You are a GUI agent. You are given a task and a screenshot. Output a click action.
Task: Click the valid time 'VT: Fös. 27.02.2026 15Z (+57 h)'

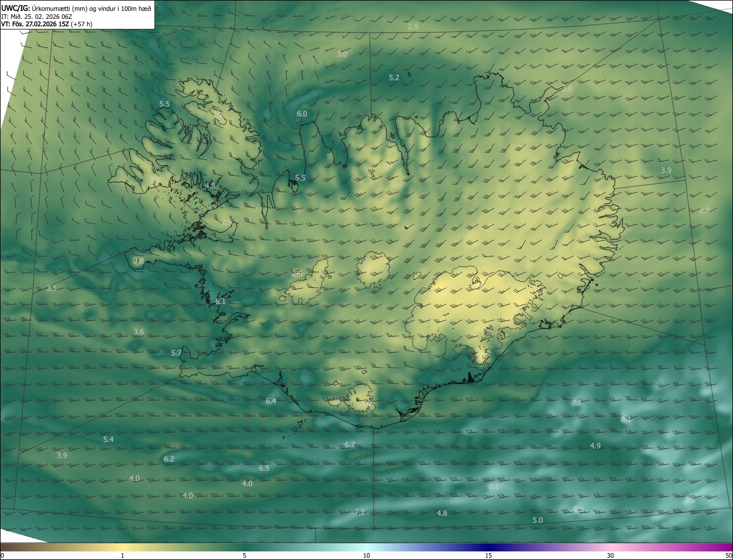[48, 24]
